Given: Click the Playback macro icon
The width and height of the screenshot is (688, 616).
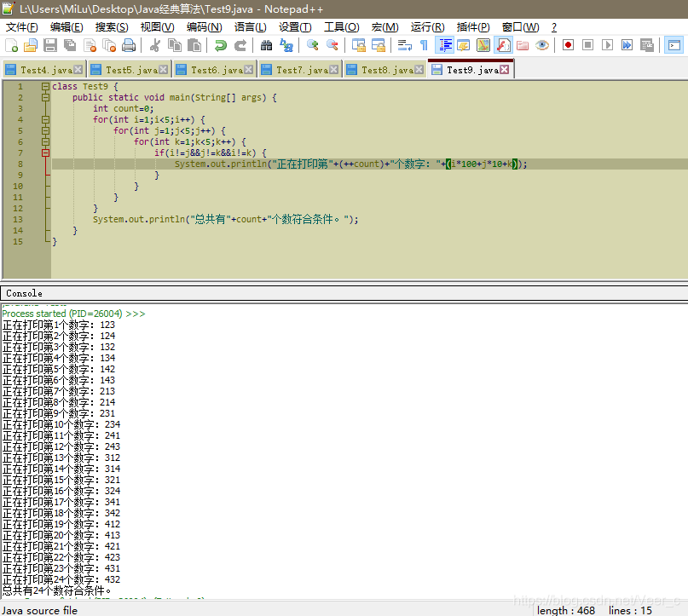Looking at the screenshot, I should point(607,45).
